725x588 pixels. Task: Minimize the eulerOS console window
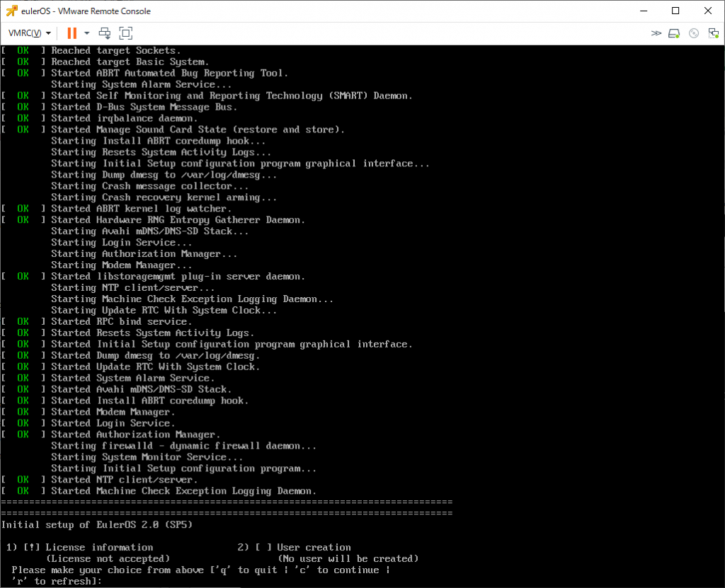click(644, 11)
